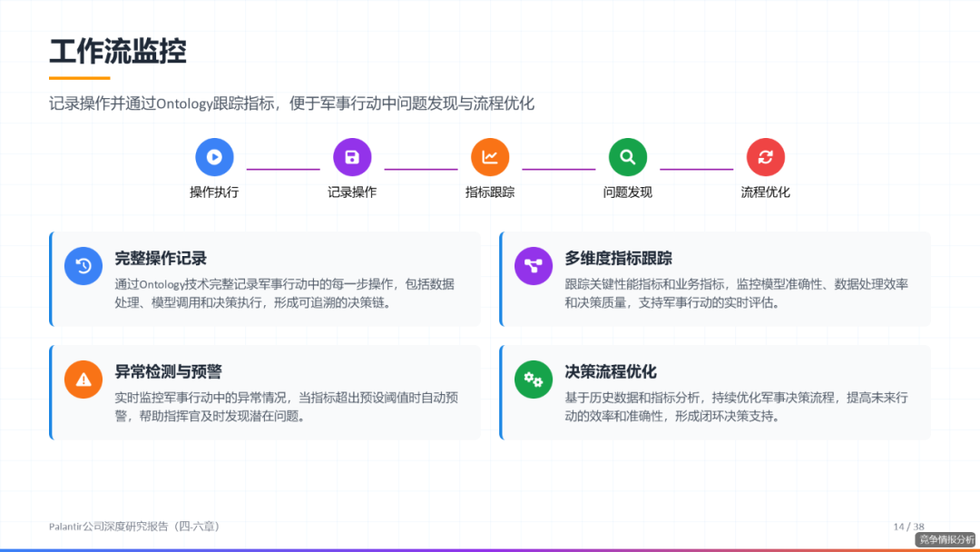Screen dimensions: 980x552
Task: Select the 问题发现 step label
Action: (628, 192)
